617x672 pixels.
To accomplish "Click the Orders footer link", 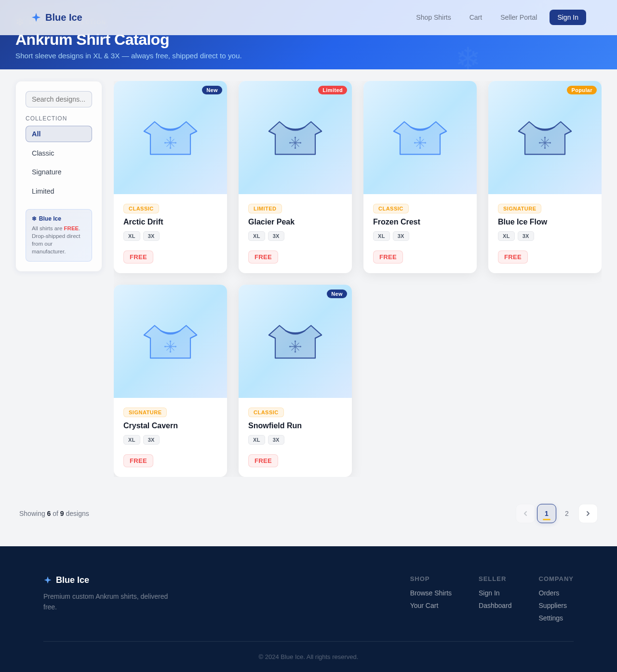I will coord(549,593).
